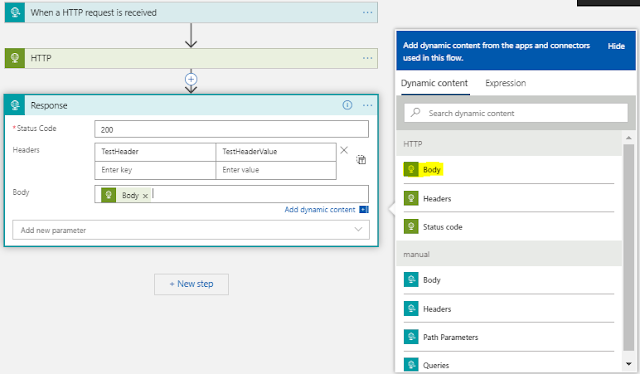Click the Add dynamic content link
Viewport: 640px width, 374px height.
[x=320, y=209]
